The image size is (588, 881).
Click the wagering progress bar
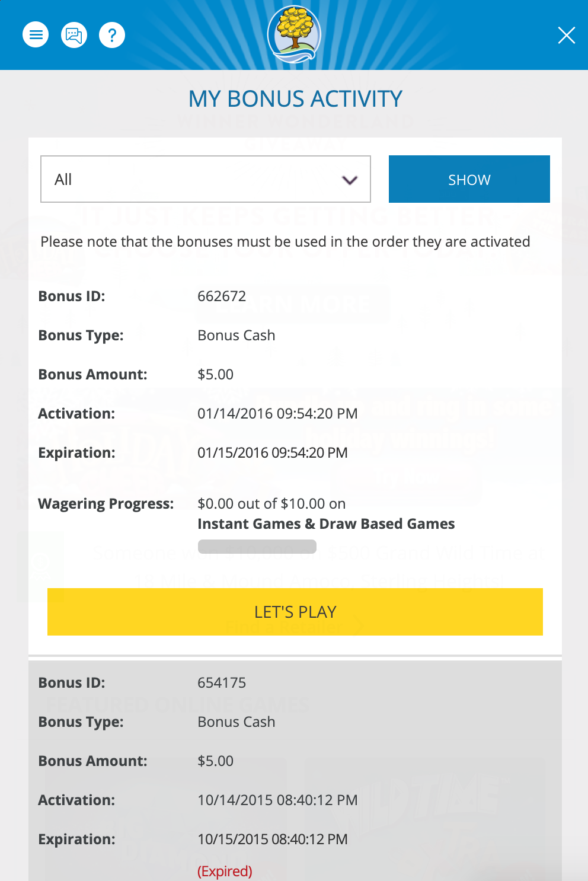click(258, 546)
